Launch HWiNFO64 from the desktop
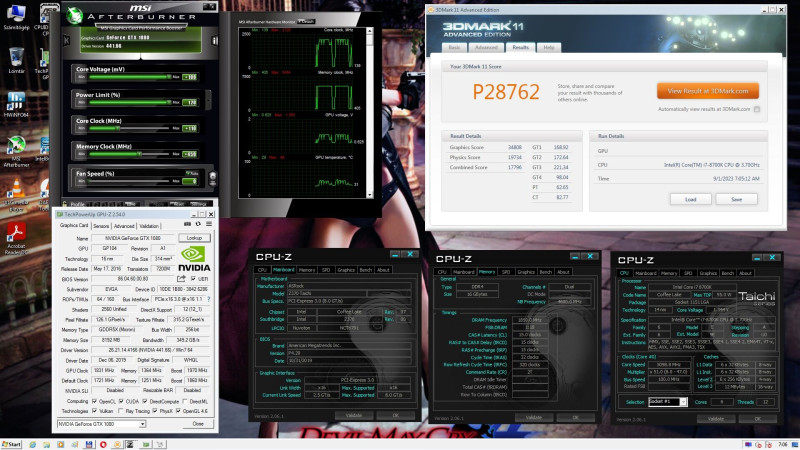 click(x=16, y=105)
